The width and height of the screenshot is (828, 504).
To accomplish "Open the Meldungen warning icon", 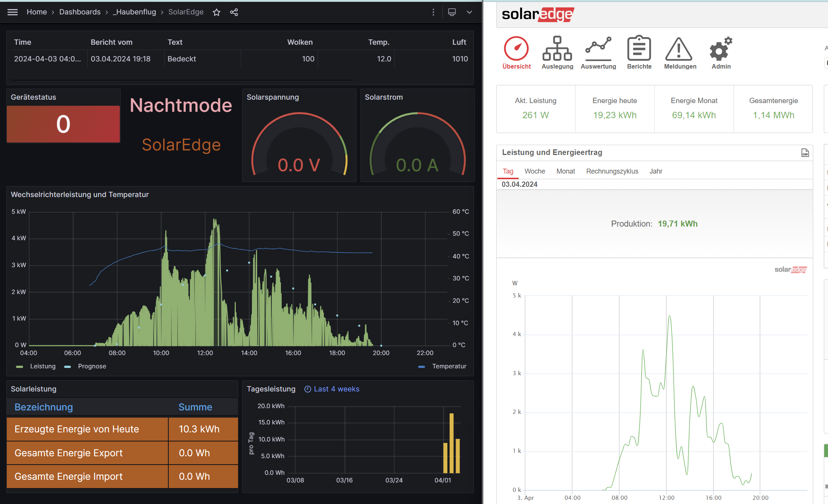I will coord(679,49).
